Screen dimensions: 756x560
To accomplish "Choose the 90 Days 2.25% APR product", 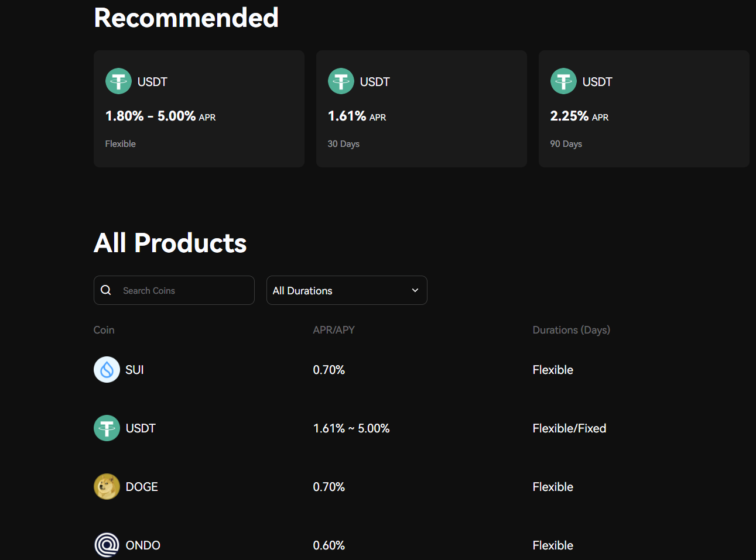I will [x=644, y=108].
